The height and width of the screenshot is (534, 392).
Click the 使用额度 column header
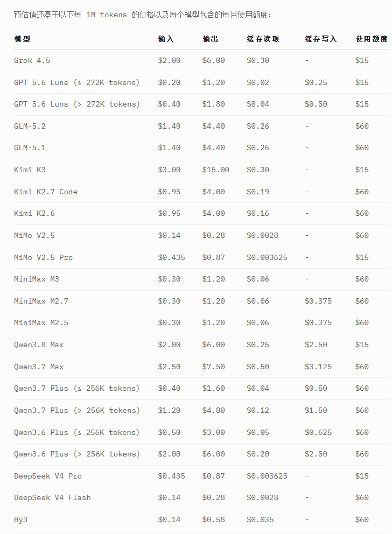(x=372, y=39)
